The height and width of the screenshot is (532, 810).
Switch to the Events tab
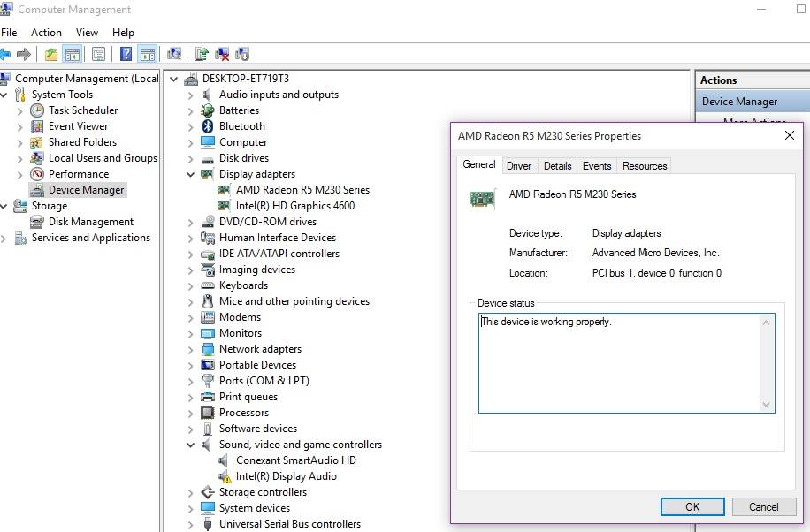[x=597, y=166]
